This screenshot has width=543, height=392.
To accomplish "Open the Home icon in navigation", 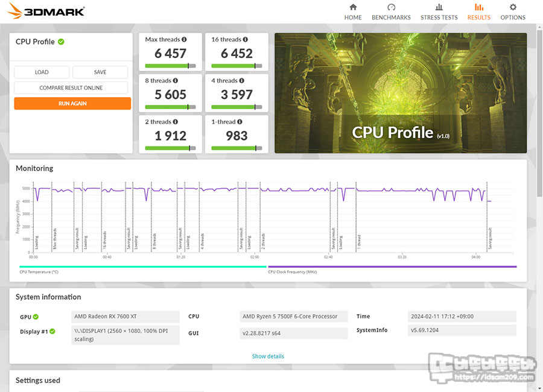I will pos(353,7).
